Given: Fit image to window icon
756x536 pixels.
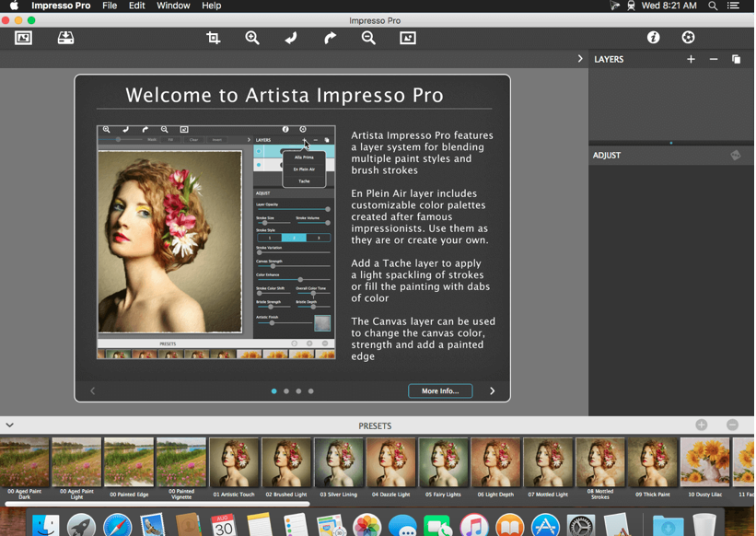Looking at the screenshot, I should [x=408, y=38].
